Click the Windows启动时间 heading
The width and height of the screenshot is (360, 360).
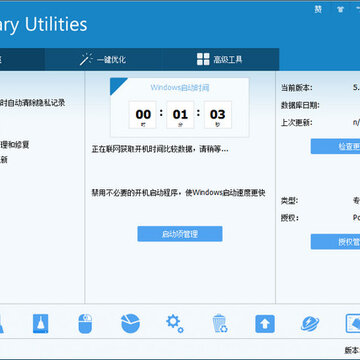pos(180,88)
